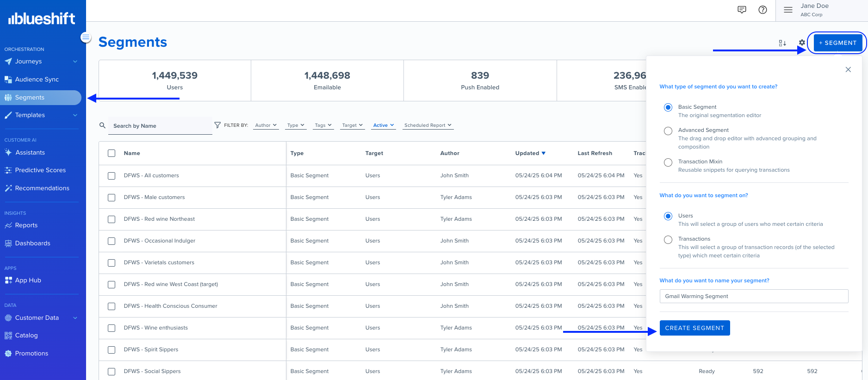The width and height of the screenshot is (868, 380).
Task: Open the Type filter dropdown
Action: [x=296, y=125]
